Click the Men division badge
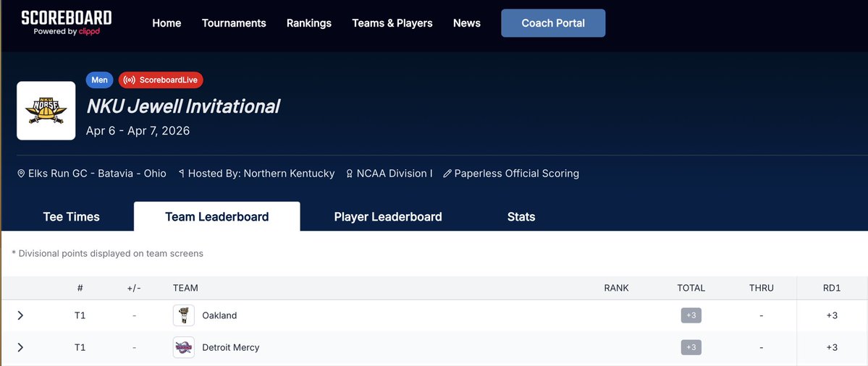This screenshot has width=868, height=366. [100, 80]
